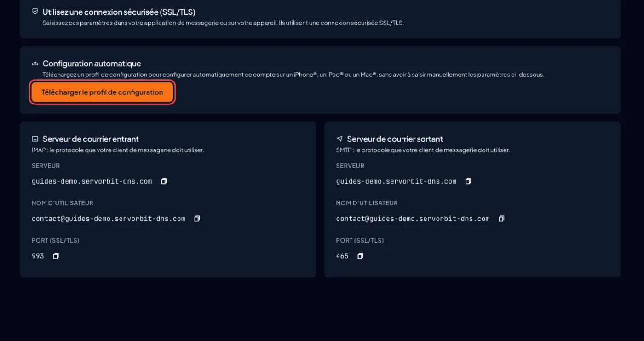644x341 pixels.
Task: Select outgoing server text guides-demo.servorbit-dns.com
Action: [396, 181]
